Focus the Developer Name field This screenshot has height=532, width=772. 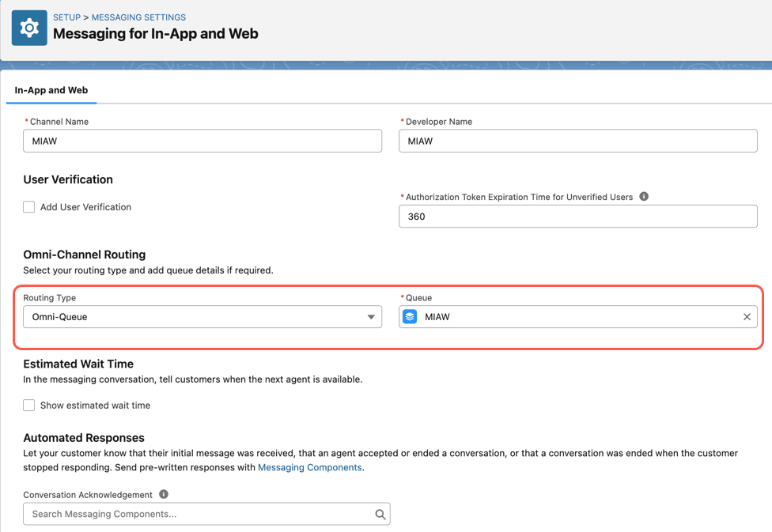(x=577, y=141)
